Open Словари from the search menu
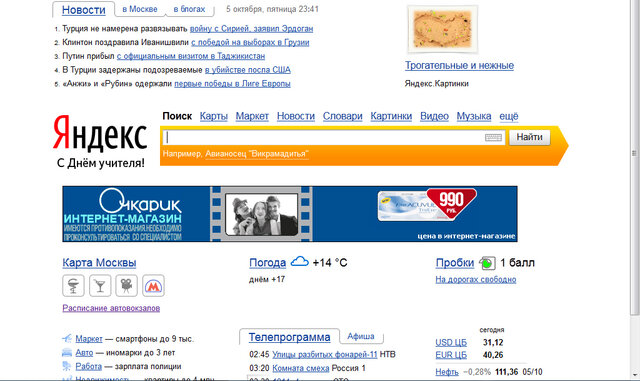640x381 pixels. 342,116
